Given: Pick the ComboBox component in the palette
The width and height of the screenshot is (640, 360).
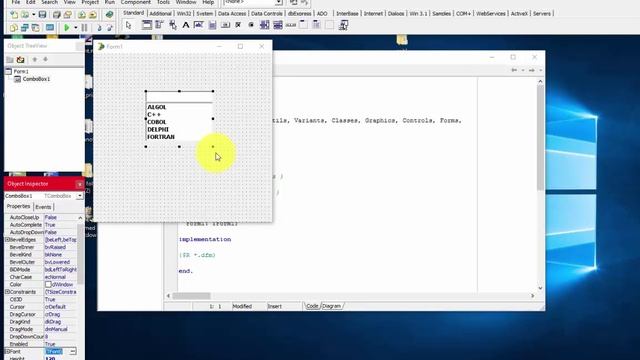Looking at the screenshot, I should [x=278, y=25].
